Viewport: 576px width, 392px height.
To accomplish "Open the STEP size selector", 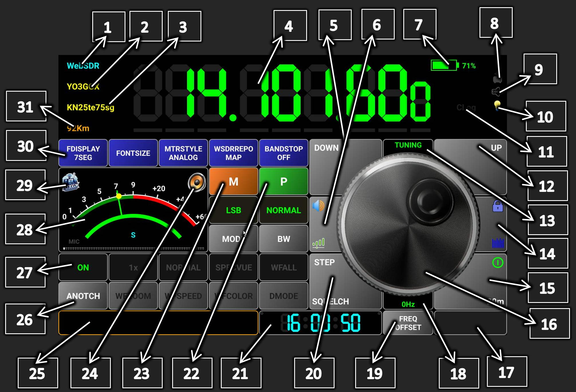I will pyautogui.click(x=324, y=262).
